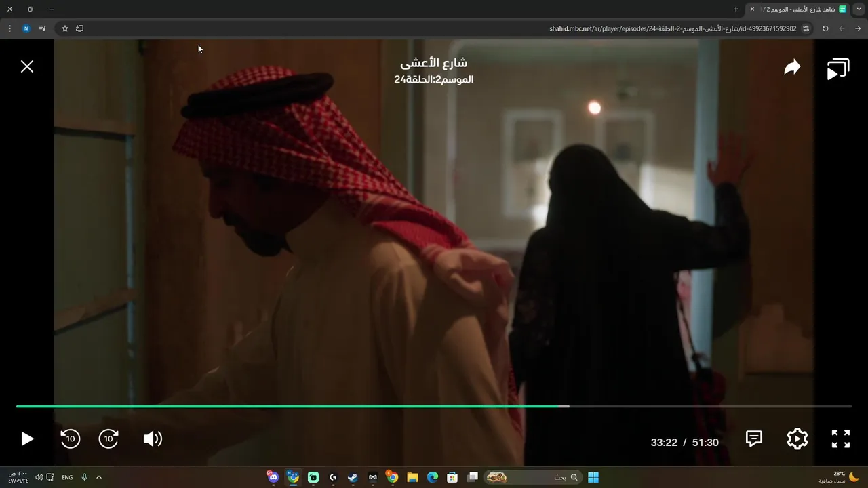Open the Windows Start menu
The height and width of the screenshot is (488, 868).
[x=593, y=477]
